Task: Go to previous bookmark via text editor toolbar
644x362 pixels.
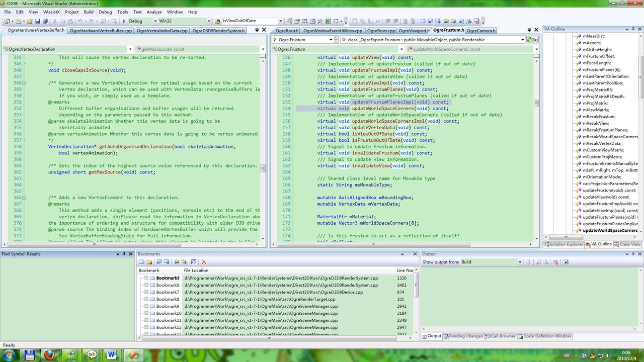Action: pyautogui.click(x=430, y=21)
